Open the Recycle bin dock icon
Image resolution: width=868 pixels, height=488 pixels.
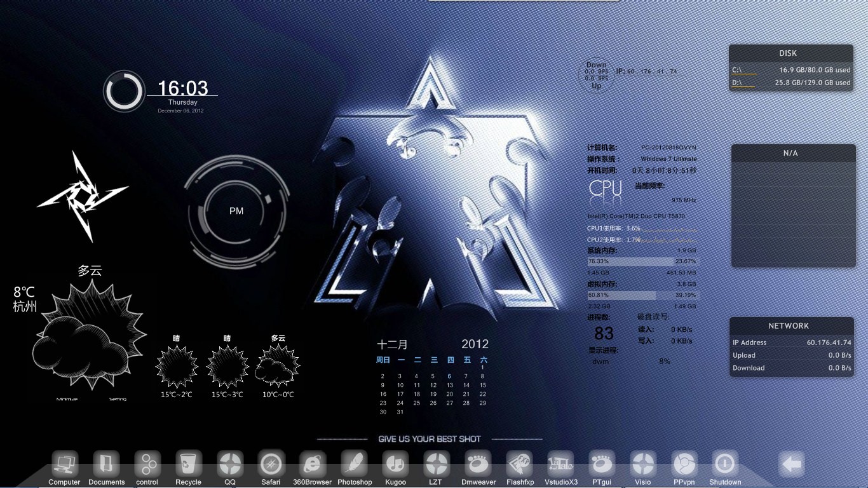pyautogui.click(x=188, y=464)
